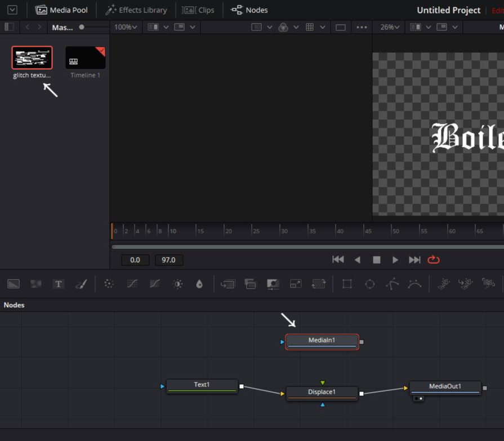Viewport: 504px width, 441px height.
Task: Click the render range start field 0.0
Action: pyautogui.click(x=135, y=260)
